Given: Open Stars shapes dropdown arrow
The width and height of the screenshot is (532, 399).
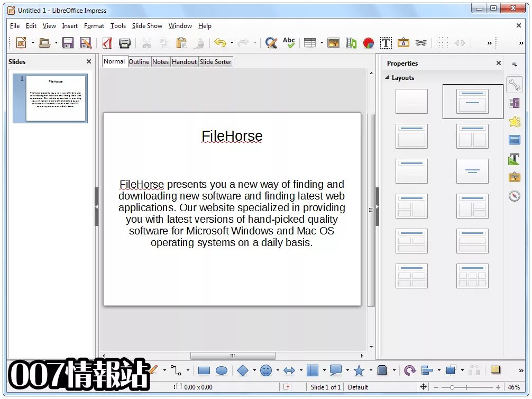Looking at the screenshot, I should tap(371, 370).
